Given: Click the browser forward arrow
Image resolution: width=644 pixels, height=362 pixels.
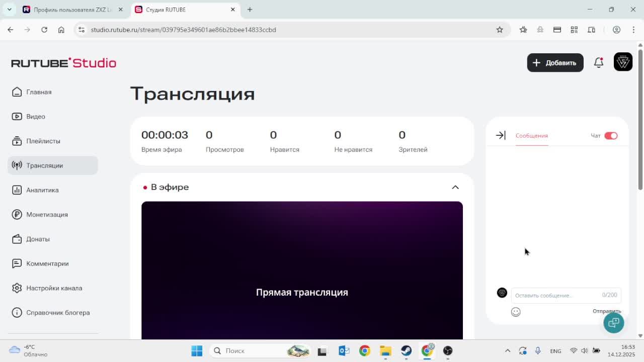Looking at the screenshot, I should click(27, 30).
